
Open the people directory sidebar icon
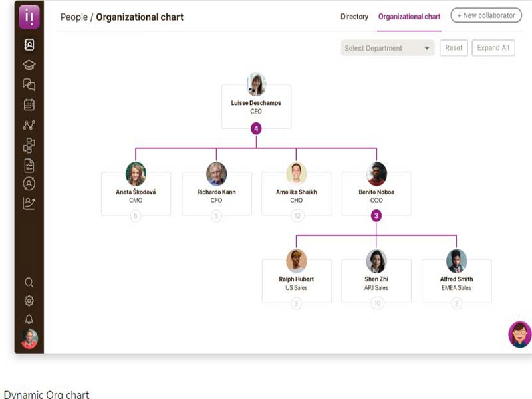coord(29,45)
